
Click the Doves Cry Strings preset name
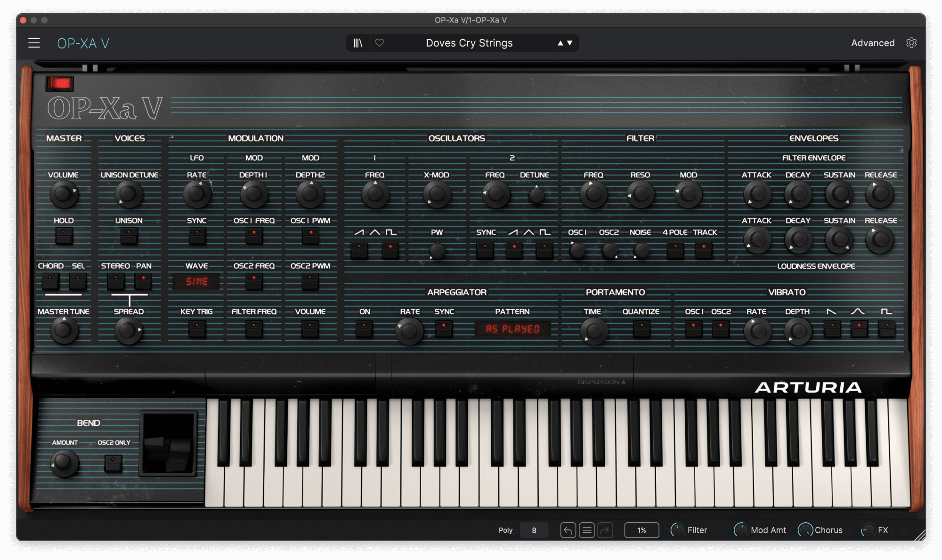(x=469, y=43)
